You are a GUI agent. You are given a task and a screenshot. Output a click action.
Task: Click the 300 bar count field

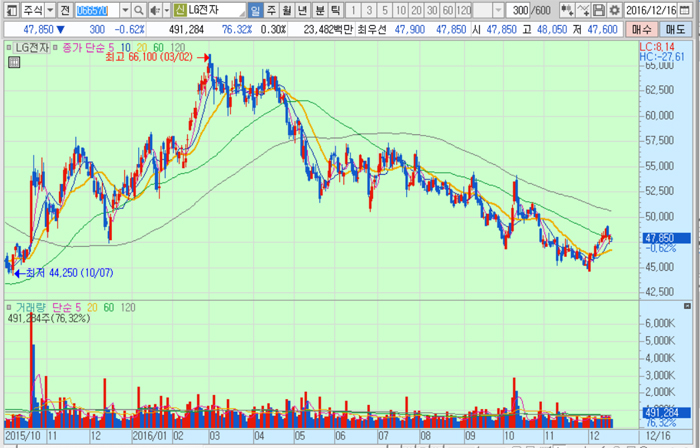[x=519, y=9]
